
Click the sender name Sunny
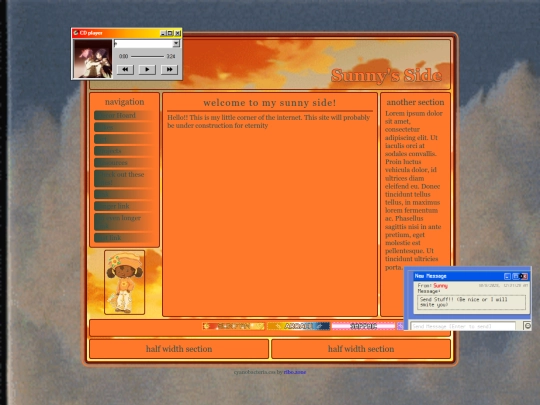[440, 285]
